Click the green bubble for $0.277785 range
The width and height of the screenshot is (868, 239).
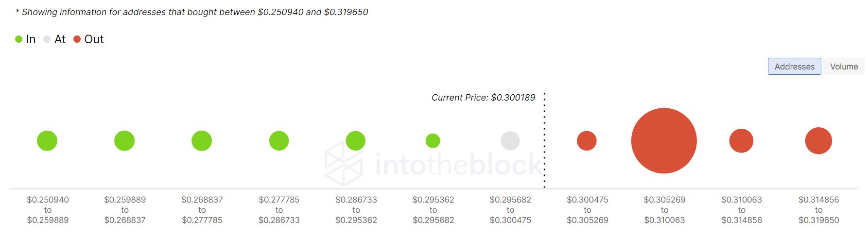pyautogui.click(x=279, y=141)
